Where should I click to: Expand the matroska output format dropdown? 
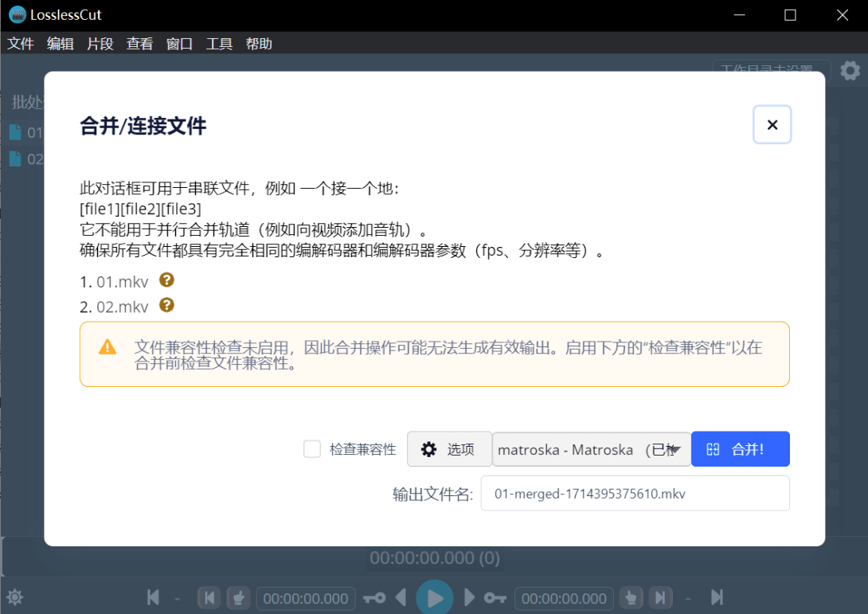[x=591, y=449]
